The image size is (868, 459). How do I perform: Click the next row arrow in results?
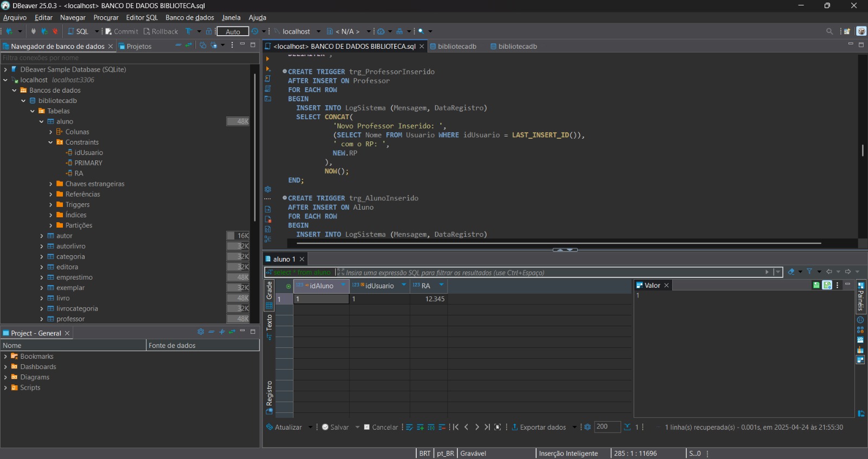(x=477, y=427)
